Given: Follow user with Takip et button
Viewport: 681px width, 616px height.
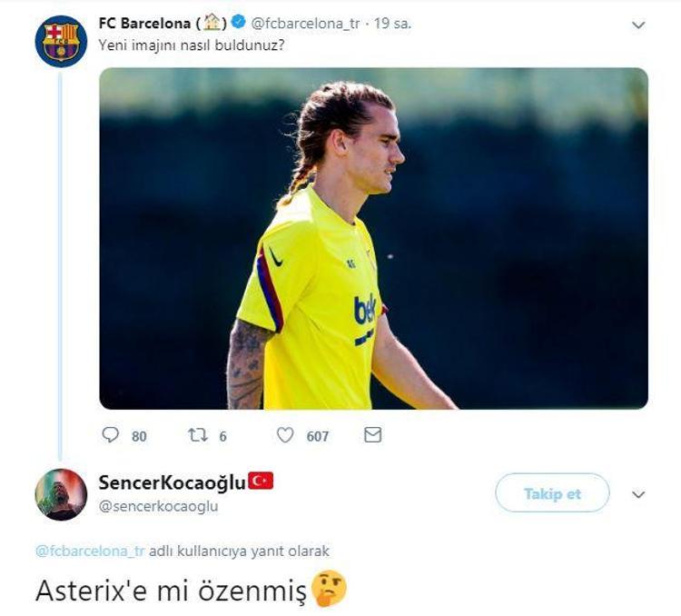Looking at the screenshot, I should tap(552, 493).
